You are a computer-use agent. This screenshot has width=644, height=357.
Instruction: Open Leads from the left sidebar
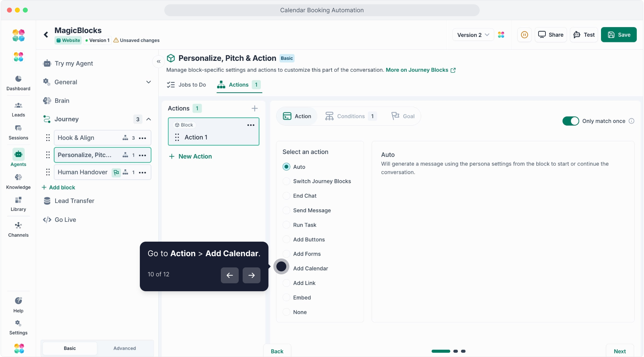click(x=18, y=106)
